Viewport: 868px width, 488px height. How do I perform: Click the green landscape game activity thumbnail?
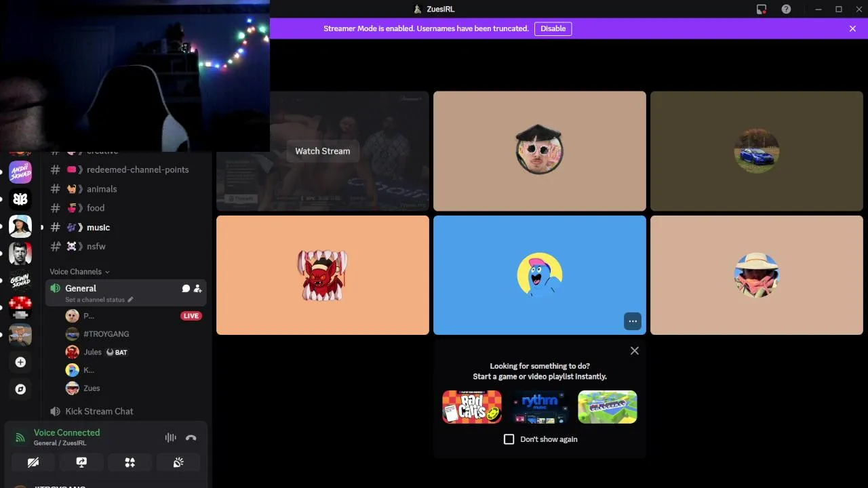point(608,407)
